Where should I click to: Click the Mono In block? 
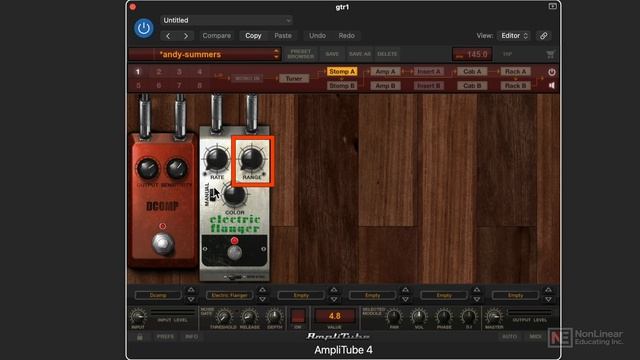click(x=247, y=78)
